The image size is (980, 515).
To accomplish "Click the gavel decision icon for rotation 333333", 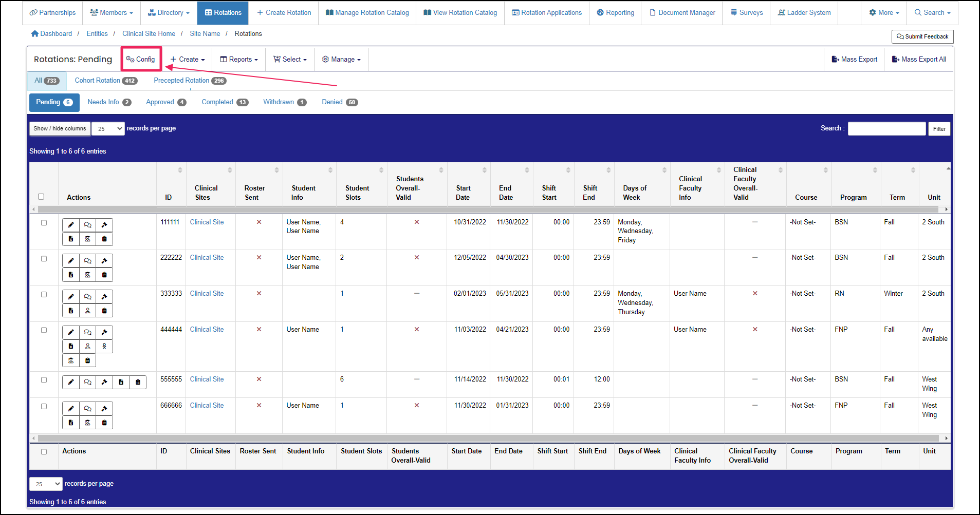I will point(104,296).
